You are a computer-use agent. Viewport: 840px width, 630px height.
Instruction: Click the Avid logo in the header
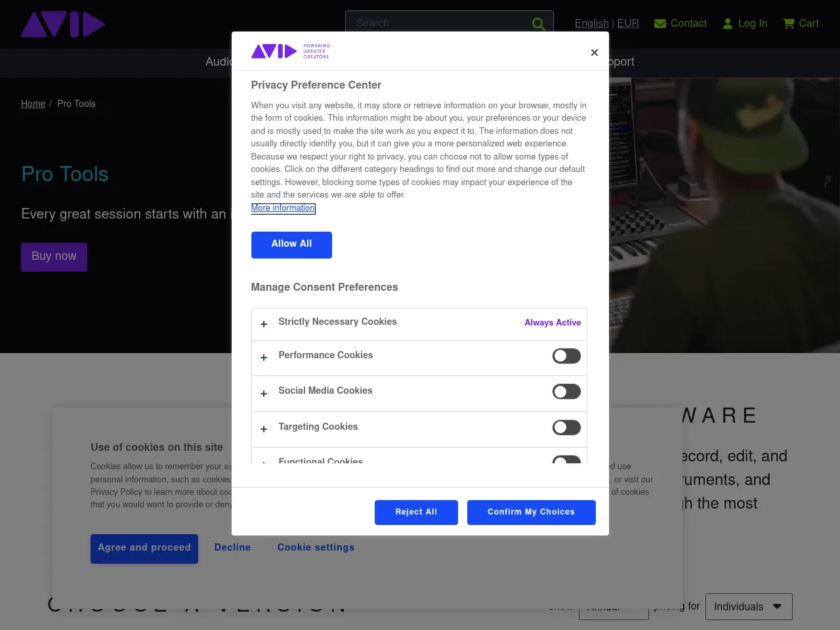tap(62, 24)
